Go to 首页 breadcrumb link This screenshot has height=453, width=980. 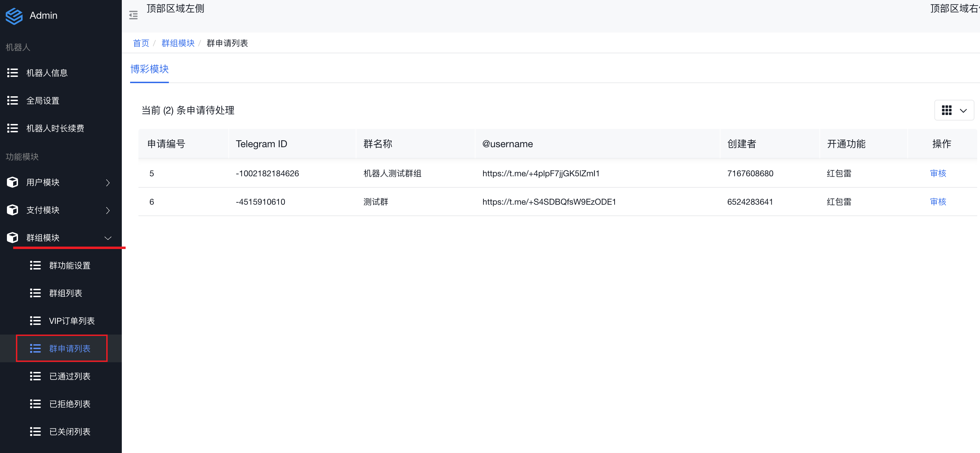(141, 43)
